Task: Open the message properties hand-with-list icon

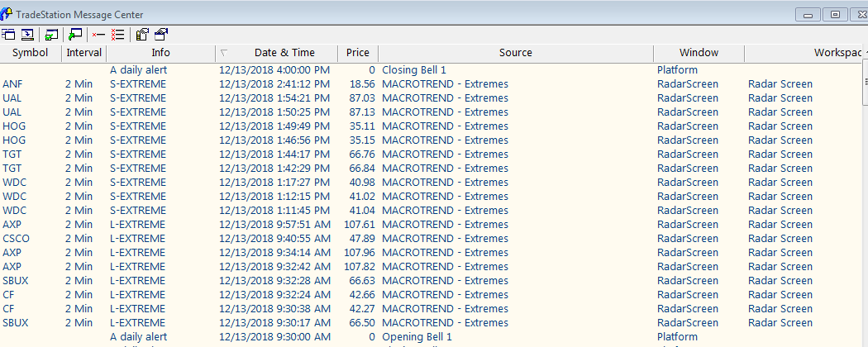Action: [141, 35]
